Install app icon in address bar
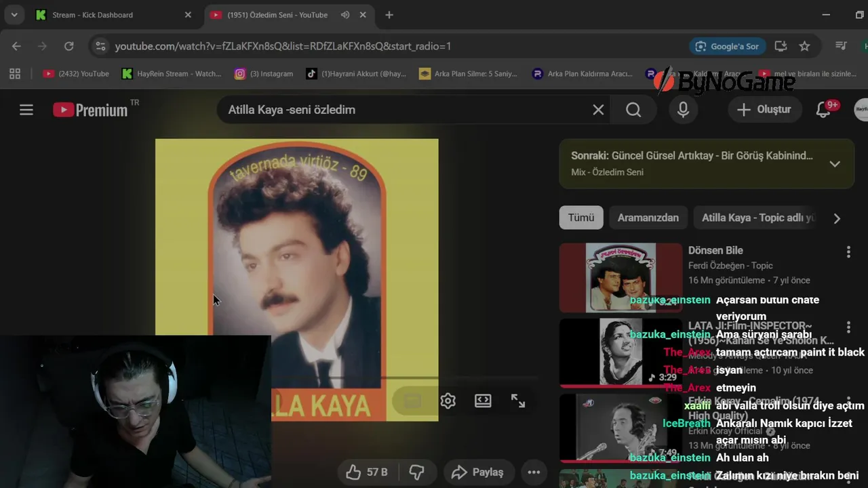The image size is (868, 488). (x=781, y=46)
